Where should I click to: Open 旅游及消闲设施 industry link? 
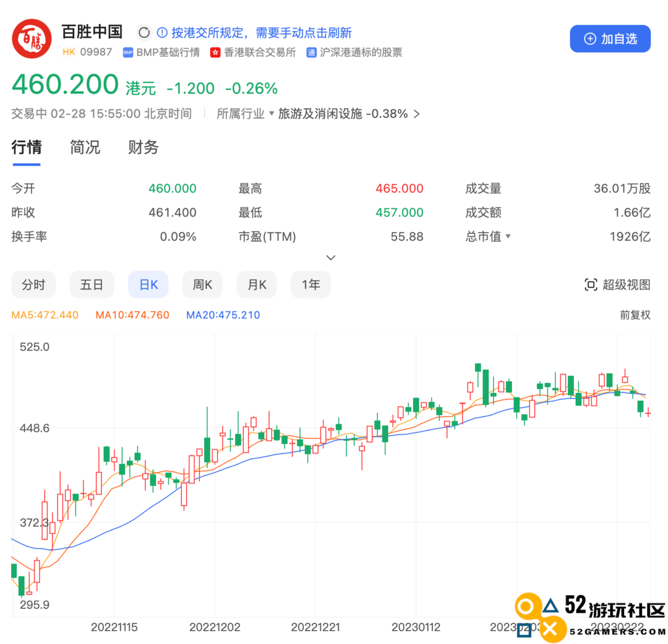pyautogui.click(x=320, y=114)
